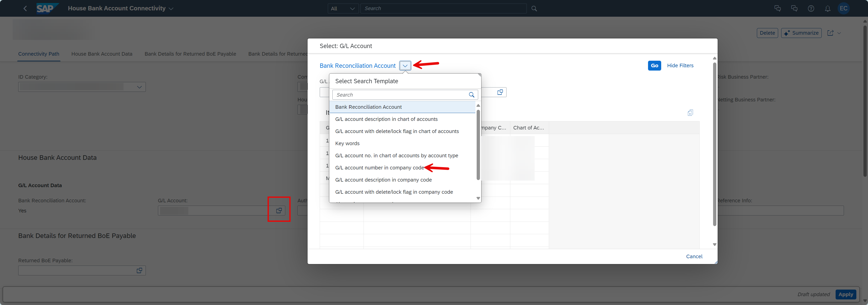Open value help for Returned BoE Payable
The image size is (868, 305).
tap(139, 270)
